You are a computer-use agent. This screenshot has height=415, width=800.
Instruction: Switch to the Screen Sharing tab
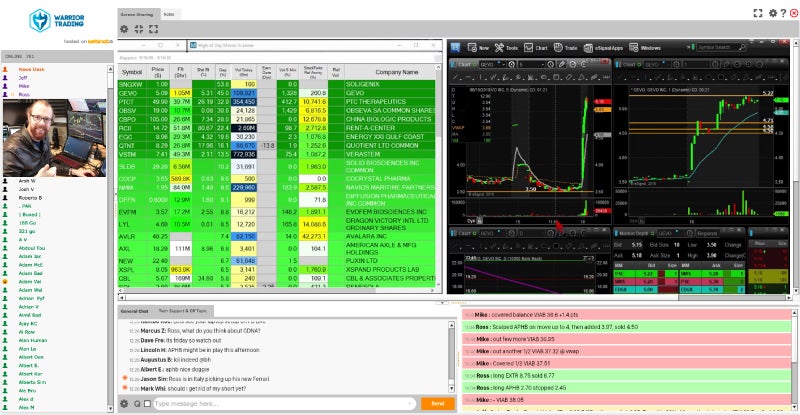[x=137, y=14]
